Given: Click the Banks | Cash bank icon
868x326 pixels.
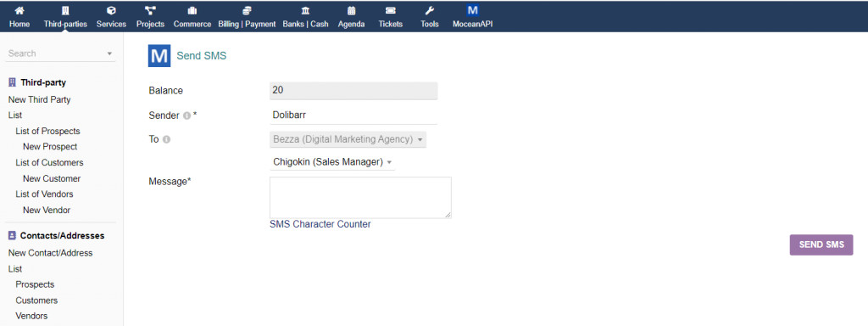Looking at the screenshot, I should [x=305, y=10].
